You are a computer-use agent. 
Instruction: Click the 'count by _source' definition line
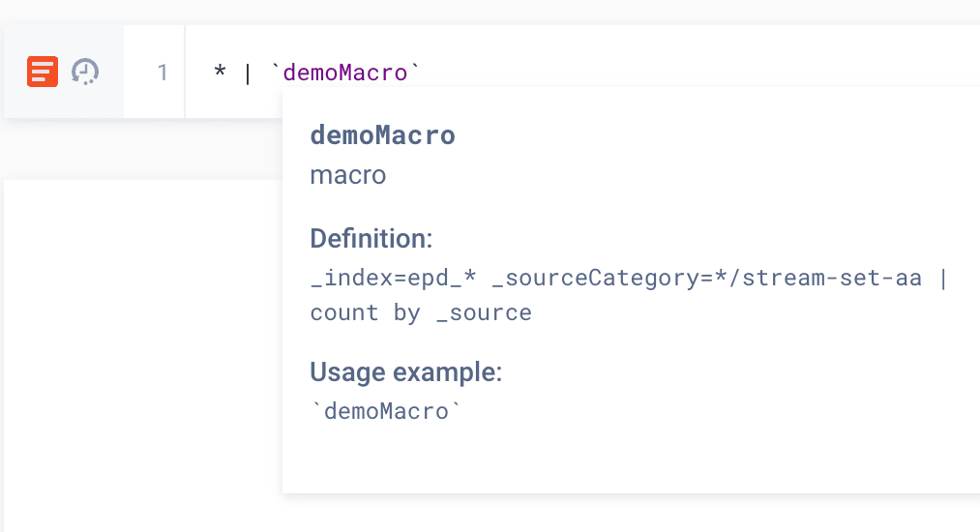(x=420, y=312)
